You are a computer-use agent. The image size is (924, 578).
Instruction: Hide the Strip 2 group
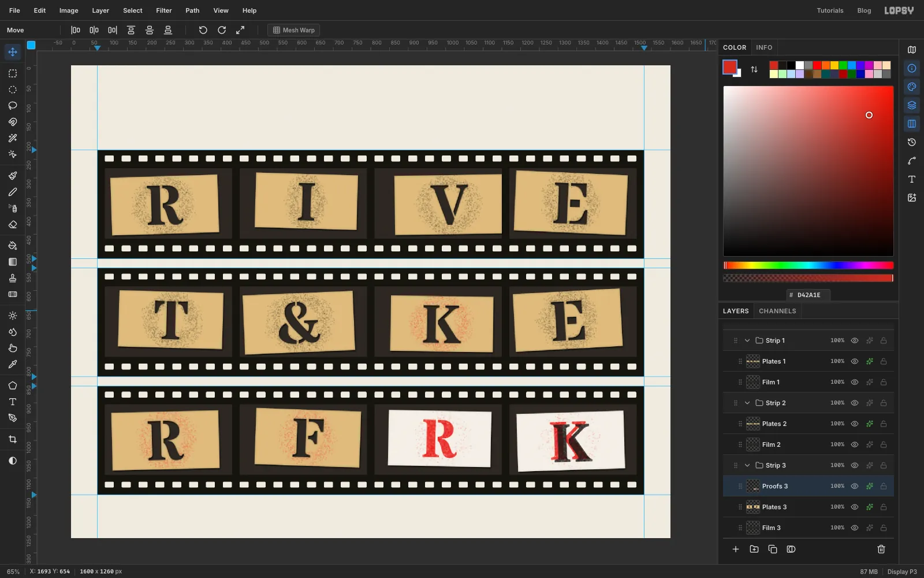[855, 403]
